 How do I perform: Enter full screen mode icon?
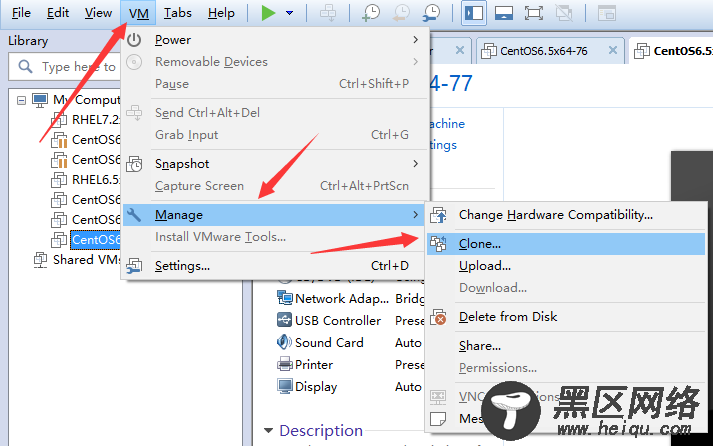pyautogui.click(x=533, y=13)
